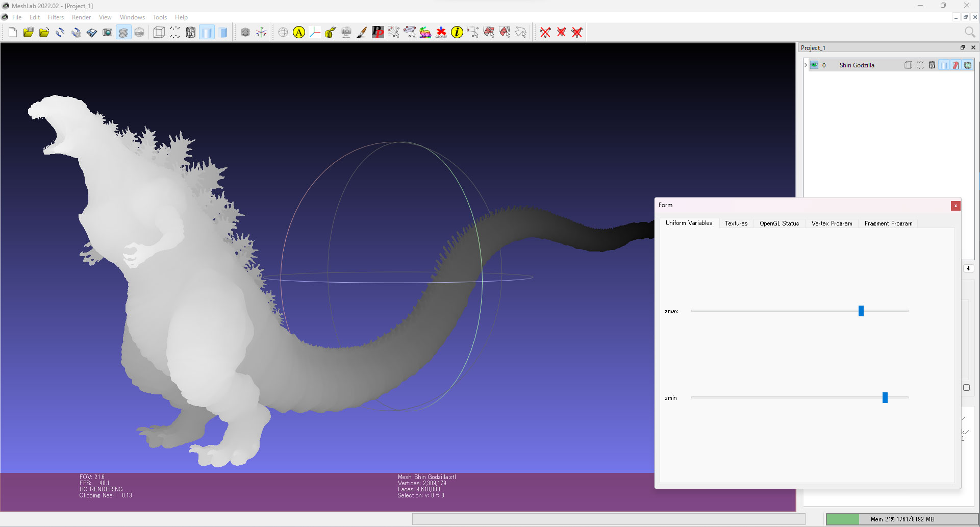Select the Uniform Variables tab
This screenshot has height=527, width=980.
tap(689, 223)
